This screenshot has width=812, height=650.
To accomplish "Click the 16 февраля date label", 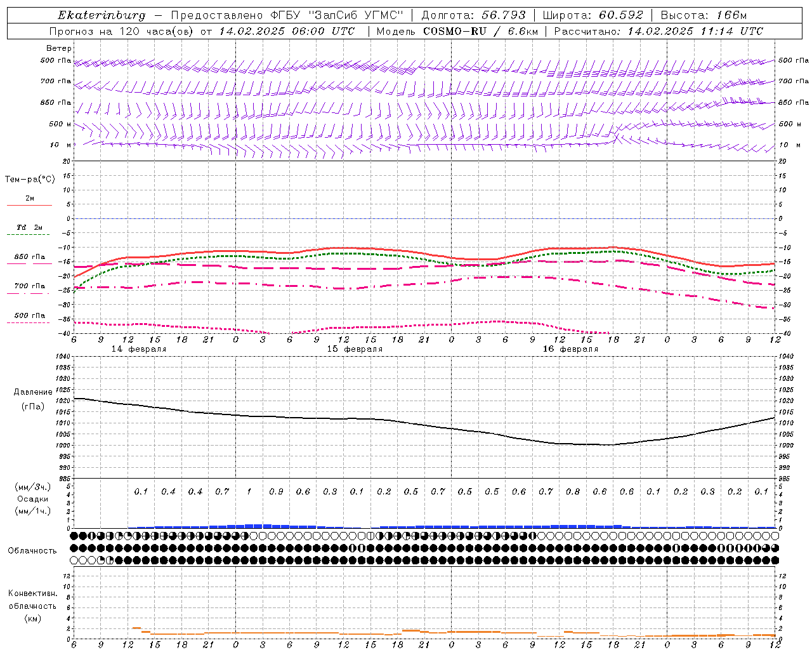I will coord(570,349).
